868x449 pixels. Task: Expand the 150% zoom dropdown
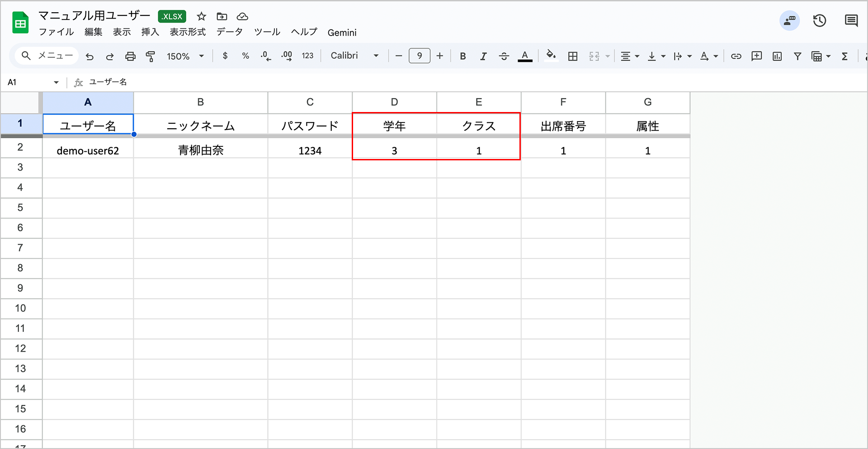185,56
